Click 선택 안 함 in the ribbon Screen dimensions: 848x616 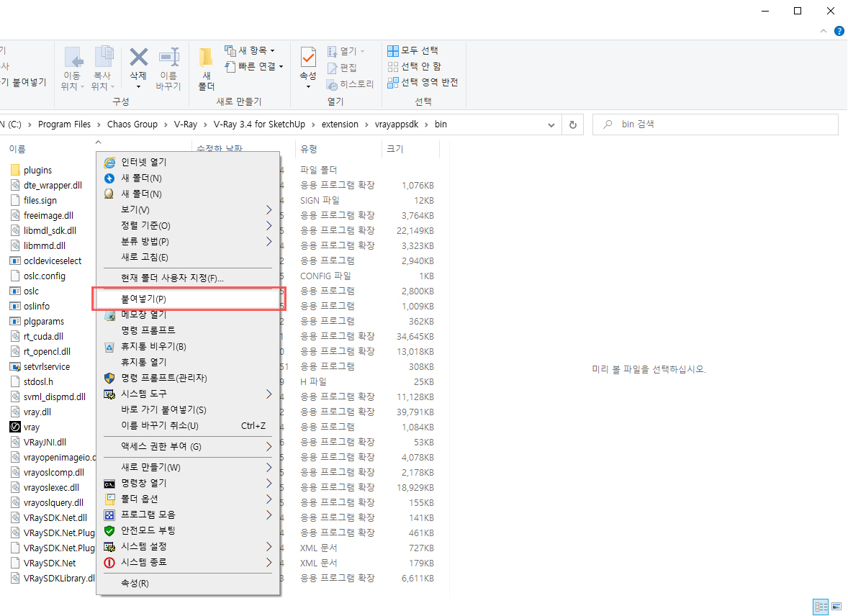point(414,66)
